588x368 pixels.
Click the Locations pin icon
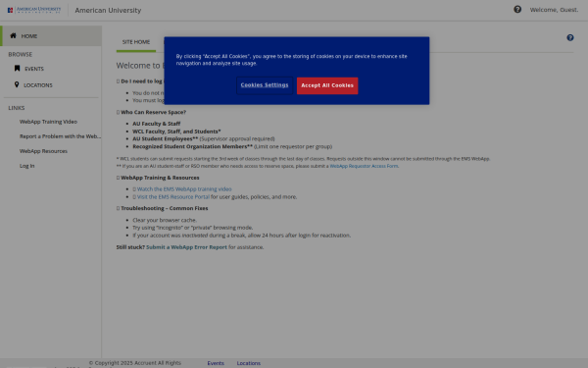(x=17, y=84)
